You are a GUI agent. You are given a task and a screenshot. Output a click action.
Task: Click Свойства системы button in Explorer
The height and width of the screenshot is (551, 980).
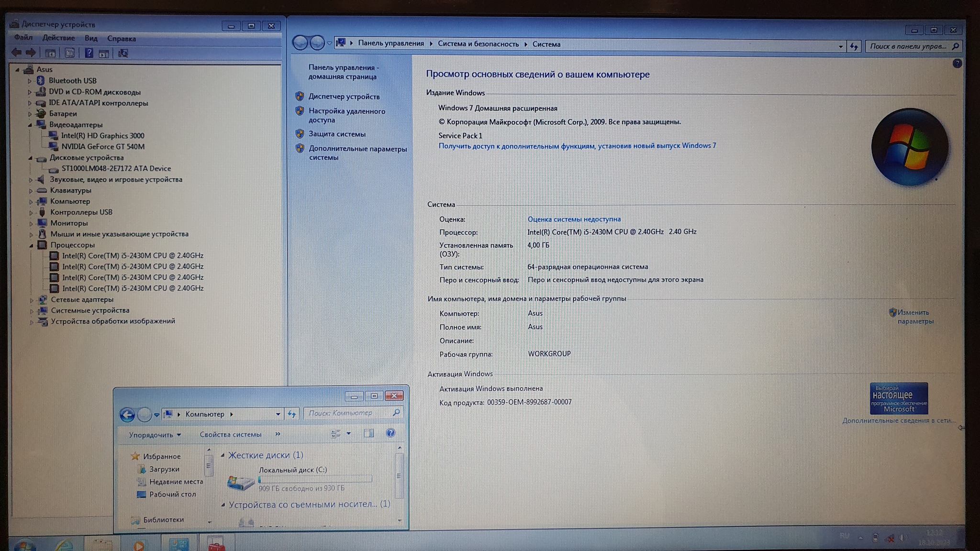tap(230, 435)
